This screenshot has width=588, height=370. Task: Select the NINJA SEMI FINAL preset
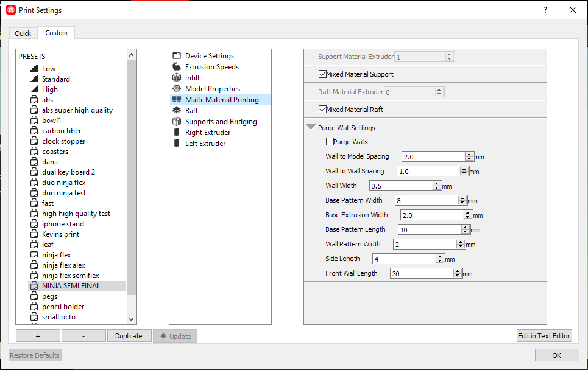click(x=71, y=286)
